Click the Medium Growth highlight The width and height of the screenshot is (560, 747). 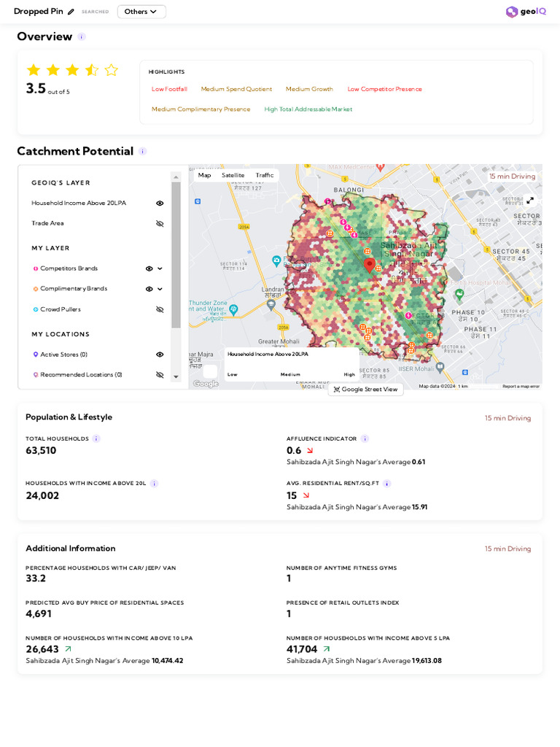(309, 89)
